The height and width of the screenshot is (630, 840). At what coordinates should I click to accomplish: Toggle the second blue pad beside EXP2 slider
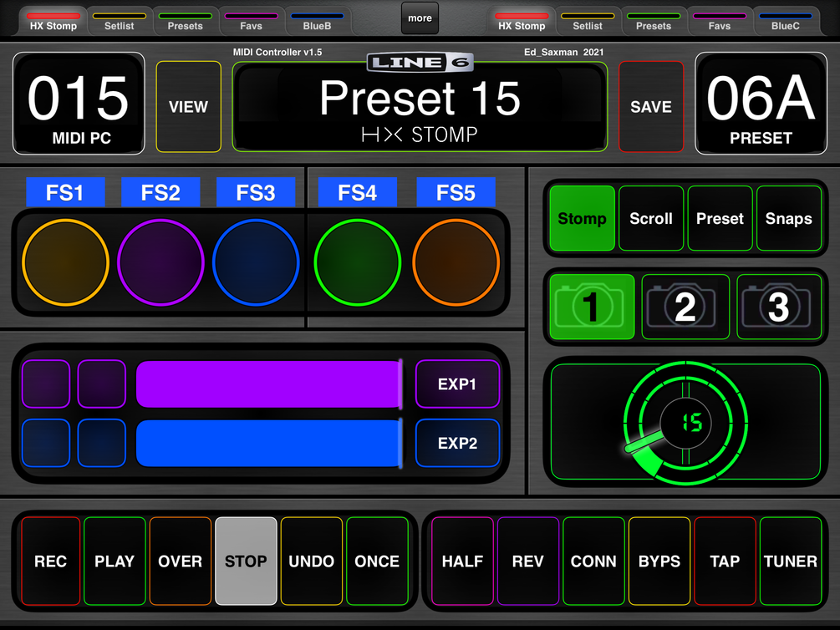(102, 443)
